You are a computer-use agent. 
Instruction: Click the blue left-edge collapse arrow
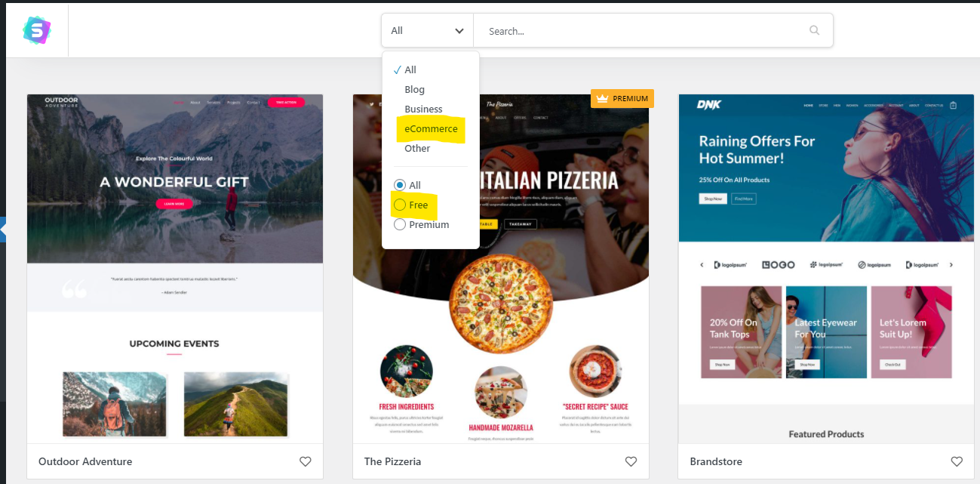pos(3,229)
